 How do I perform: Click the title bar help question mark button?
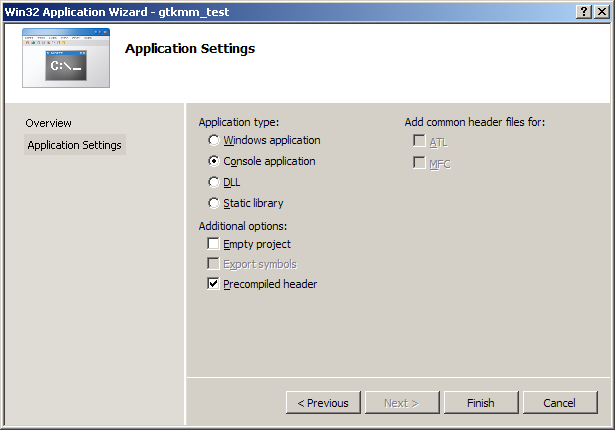tap(584, 10)
